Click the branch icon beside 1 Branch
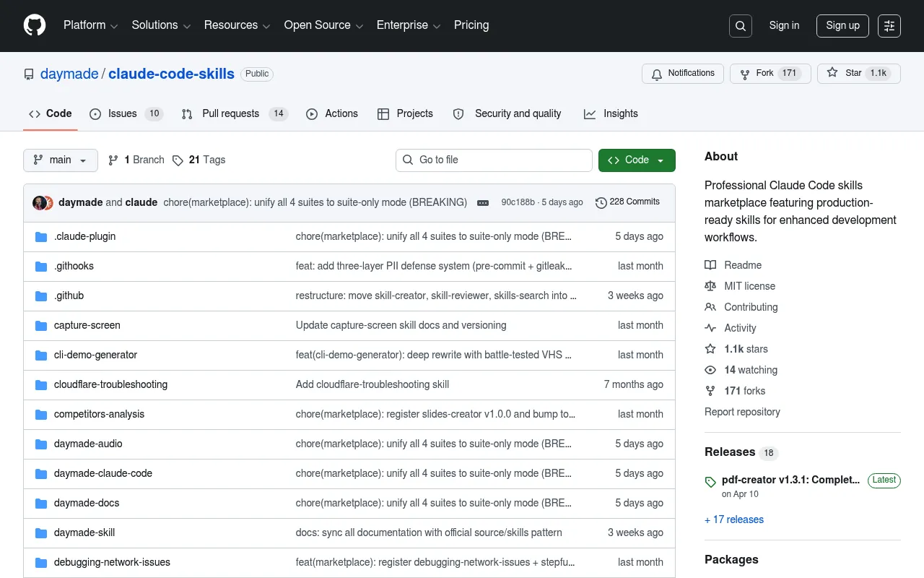924x578 pixels. point(113,160)
